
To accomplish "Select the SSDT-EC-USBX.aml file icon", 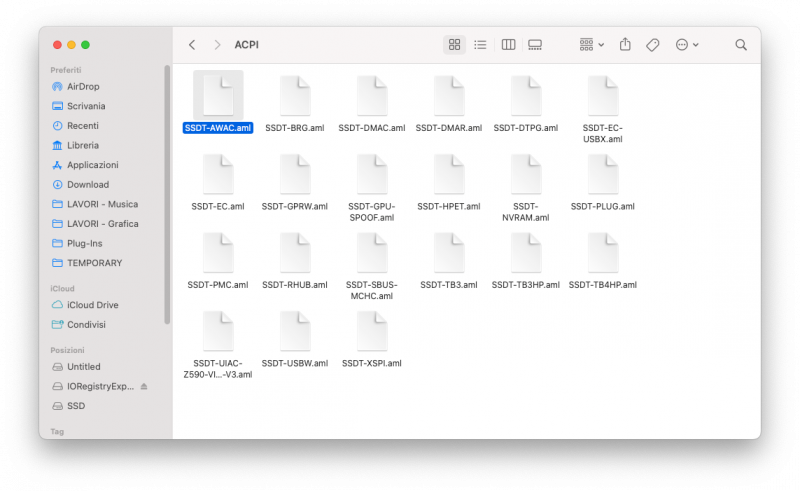I will (x=603, y=95).
